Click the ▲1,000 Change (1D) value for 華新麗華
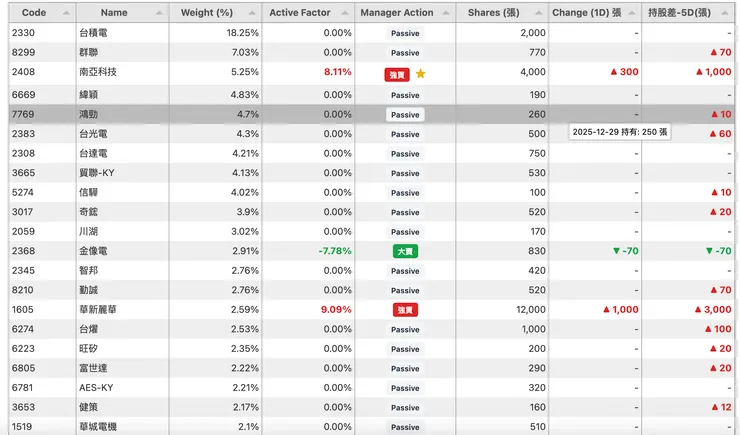This screenshot has width=740, height=435. [620, 310]
